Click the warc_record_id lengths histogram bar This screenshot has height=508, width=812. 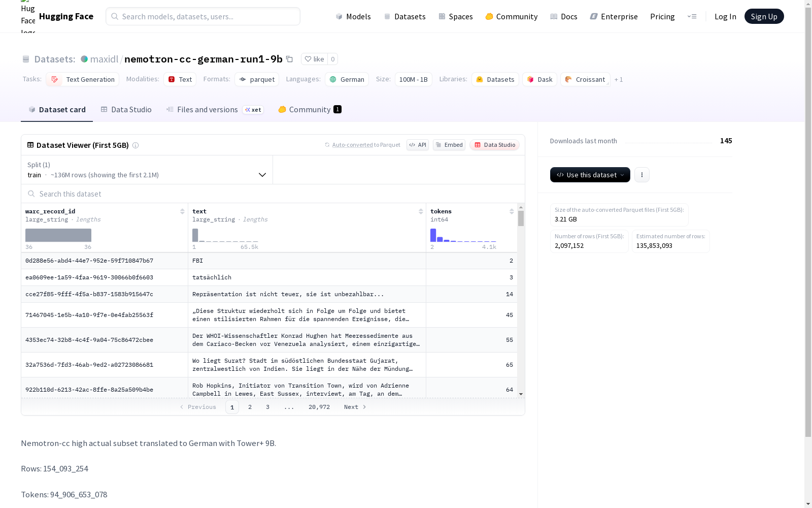[58, 235]
